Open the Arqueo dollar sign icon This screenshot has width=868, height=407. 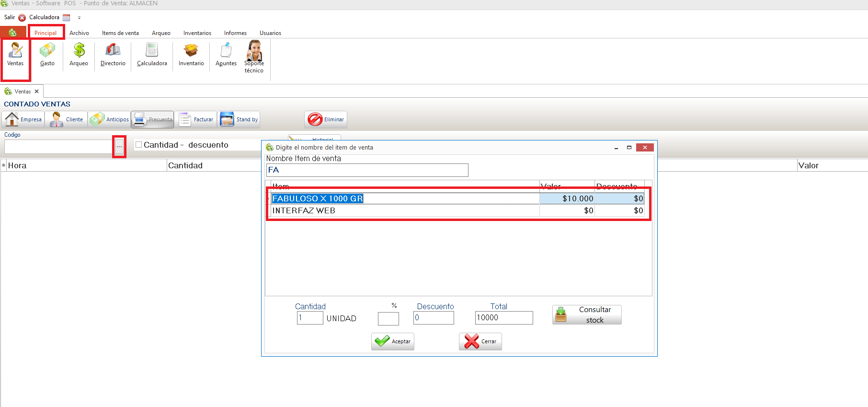pyautogui.click(x=79, y=55)
